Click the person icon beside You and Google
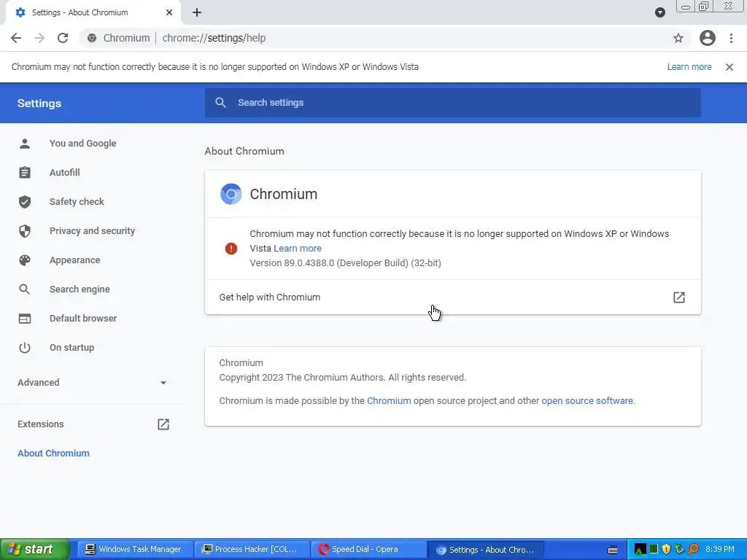 25,144
